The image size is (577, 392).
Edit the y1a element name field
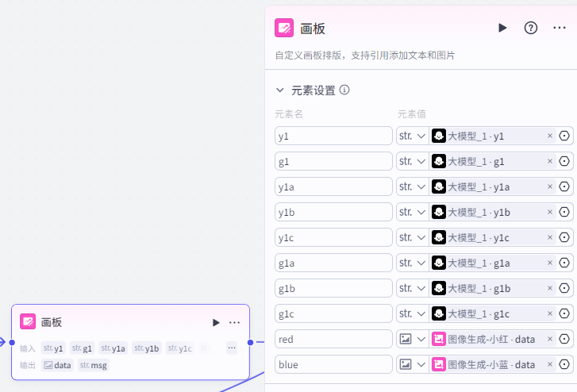coord(333,187)
